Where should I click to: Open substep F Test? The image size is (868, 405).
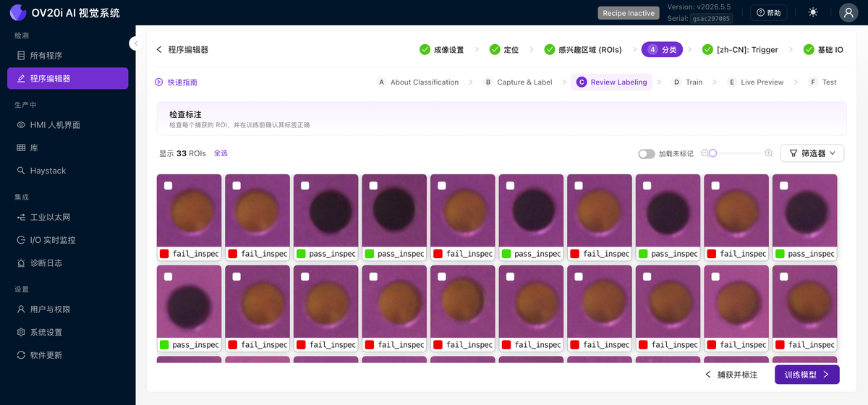(822, 82)
